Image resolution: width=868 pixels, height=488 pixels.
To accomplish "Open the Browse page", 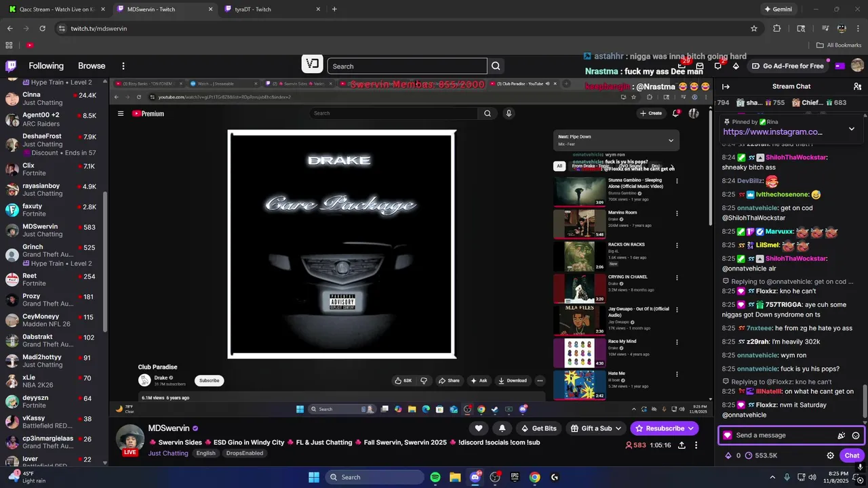I will tap(92, 66).
